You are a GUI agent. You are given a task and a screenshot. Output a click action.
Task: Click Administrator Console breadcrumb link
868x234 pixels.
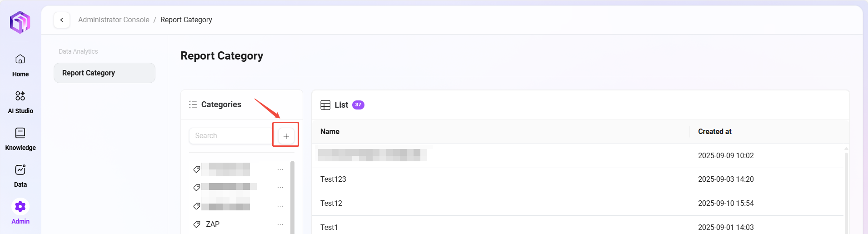(114, 20)
